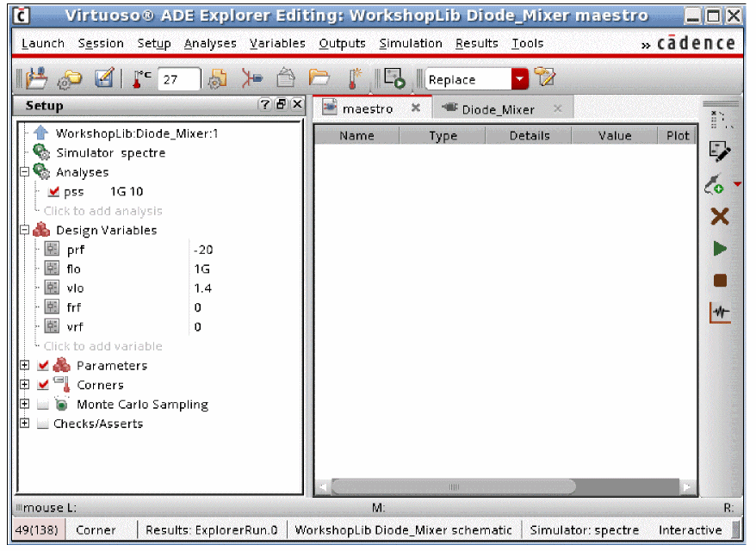Viewport: 756px width, 551px height.
Task: Uncheck the Parameters checkbox
Action: pyautogui.click(x=43, y=365)
